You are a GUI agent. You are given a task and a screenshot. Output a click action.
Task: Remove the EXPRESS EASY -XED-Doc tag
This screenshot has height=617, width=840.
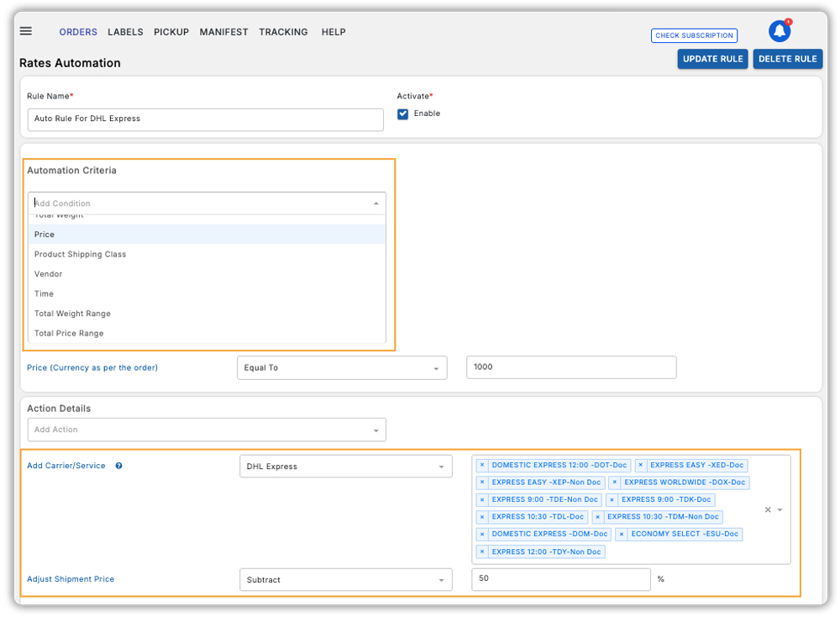pyautogui.click(x=641, y=465)
